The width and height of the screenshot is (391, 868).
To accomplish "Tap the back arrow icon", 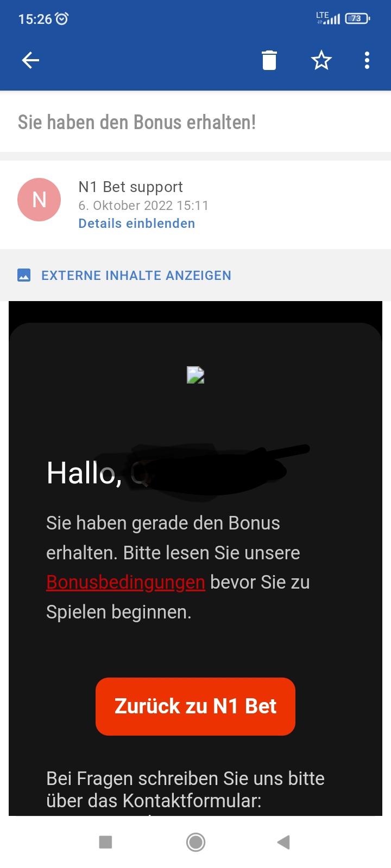I will [30, 60].
